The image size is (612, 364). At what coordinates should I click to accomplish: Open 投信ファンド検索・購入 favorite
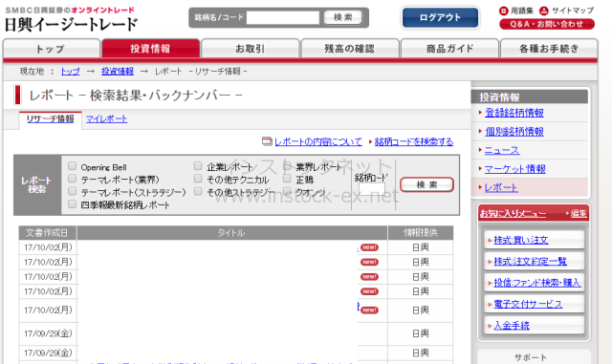pos(537,283)
